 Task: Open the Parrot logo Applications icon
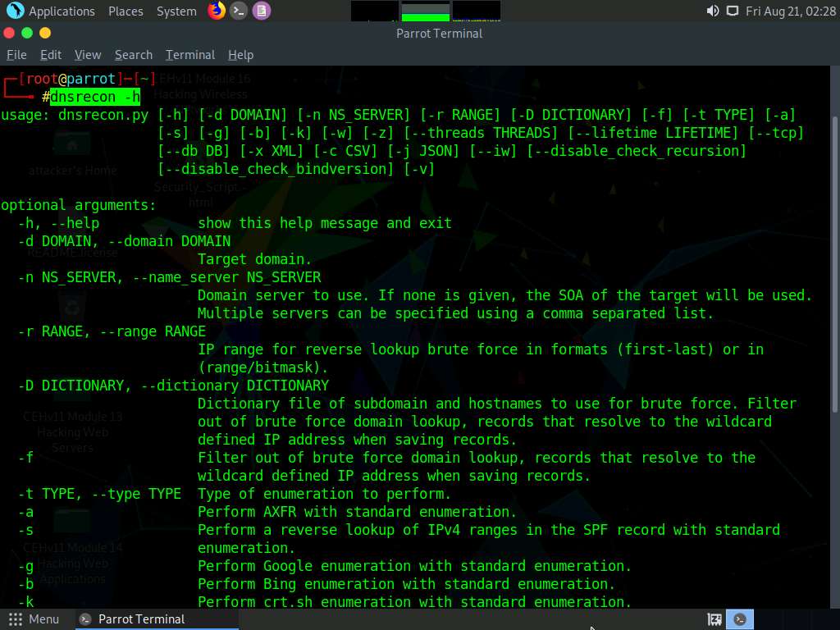pos(15,10)
